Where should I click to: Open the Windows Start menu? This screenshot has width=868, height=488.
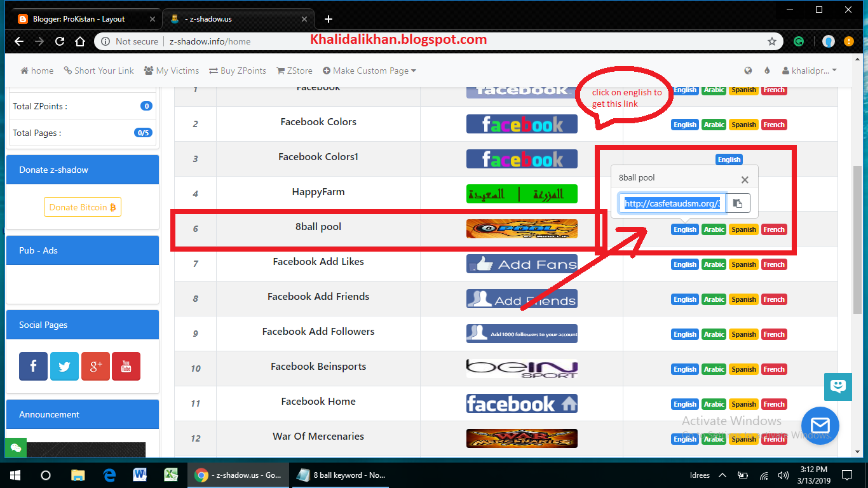[x=15, y=475]
